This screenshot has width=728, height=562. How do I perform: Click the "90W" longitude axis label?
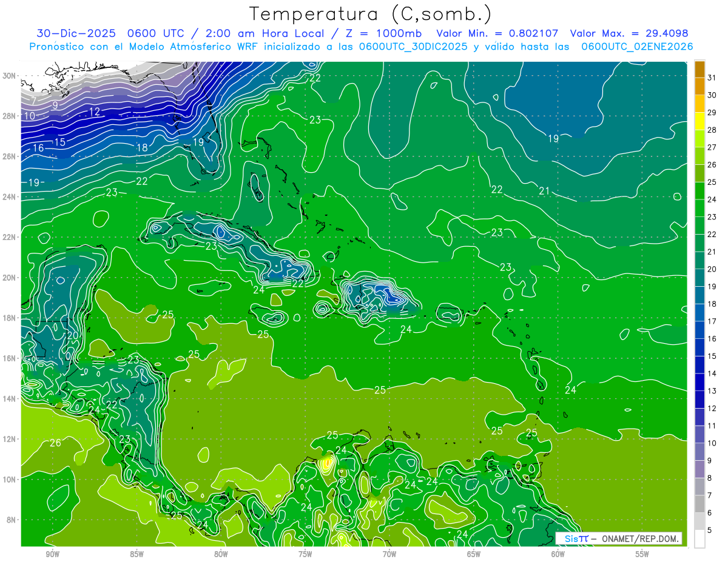pyautogui.click(x=53, y=554)
